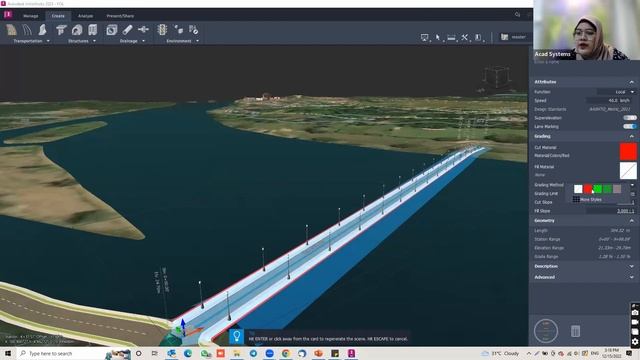Select the Create tab

click(58, 16)
